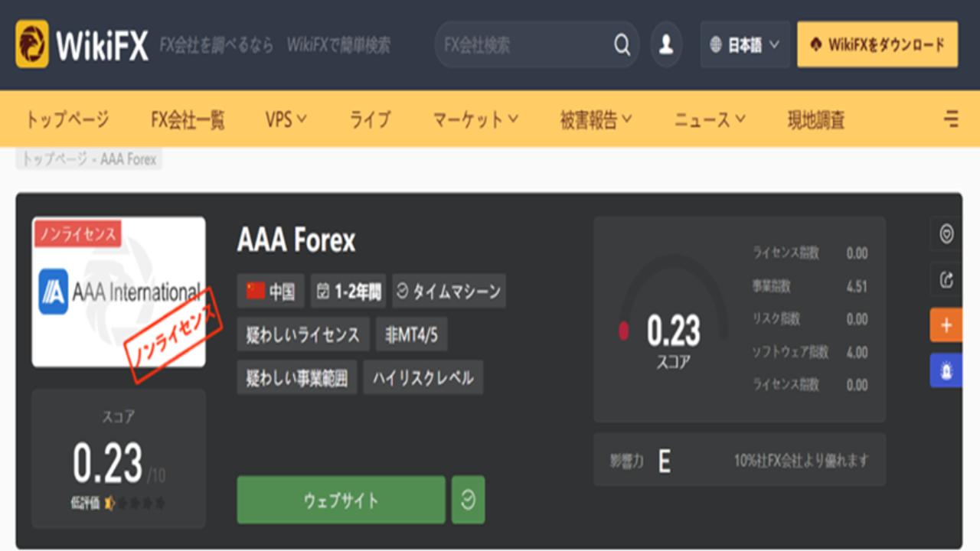The width and height of the screenshot is (980, 551).
Task: Click the share icon in right sidebar
Action: [x=946, y=280]
